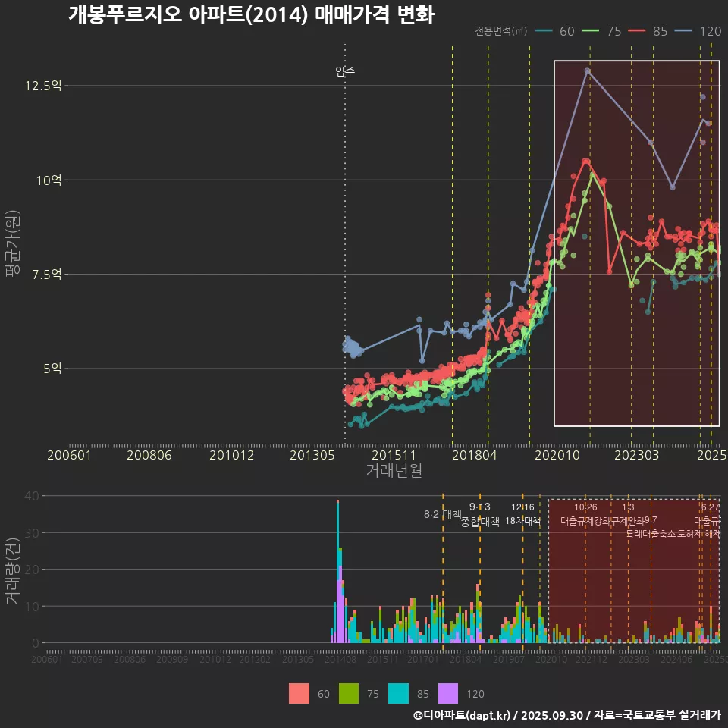Click the 120 line marker in top legend
The image size is (728, 728).
point(685,31)
